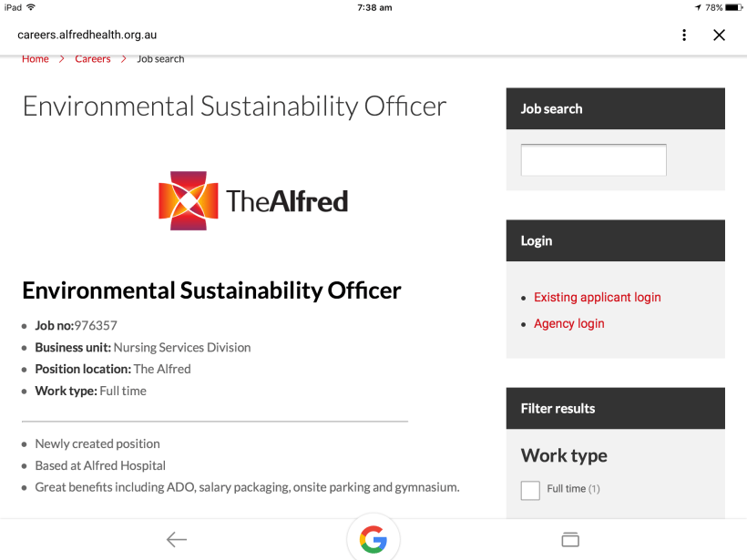This screenshot has height=560, width=747.
Task: Tap the location arrow status icon
Action: click(x=698, y=7)
